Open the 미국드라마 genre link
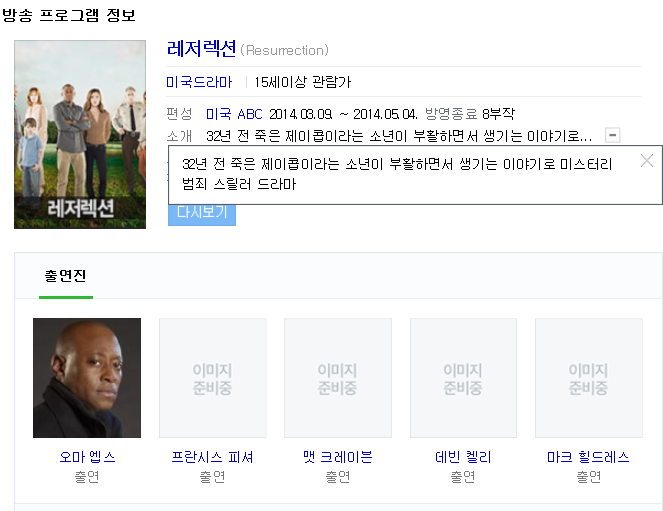Image resolution: width=663 pixels, height=511 pixels. click(x=199, y=82)
